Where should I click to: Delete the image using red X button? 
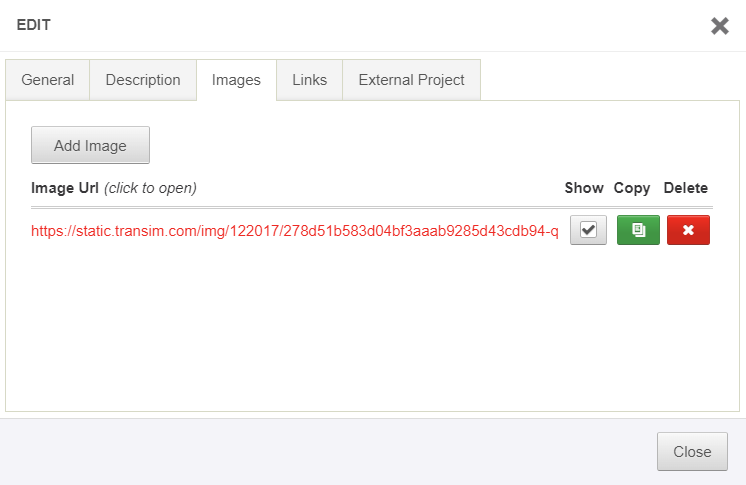click(x=688, y=230)
